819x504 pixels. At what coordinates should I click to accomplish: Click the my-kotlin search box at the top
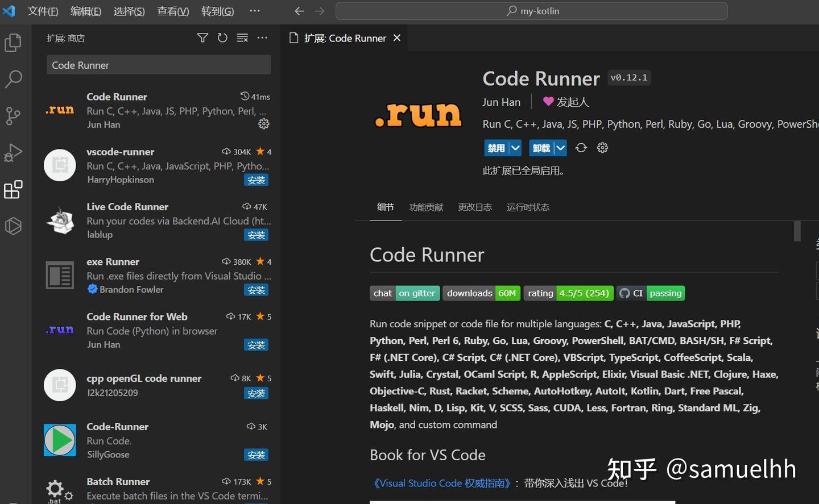pos(531,11)
